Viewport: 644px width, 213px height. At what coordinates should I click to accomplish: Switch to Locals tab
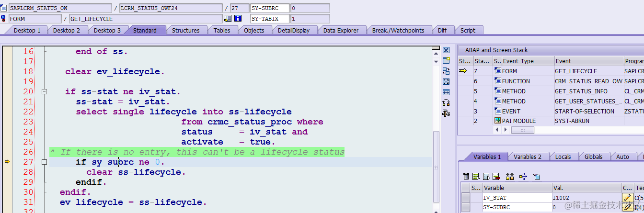tap(563, 157)
